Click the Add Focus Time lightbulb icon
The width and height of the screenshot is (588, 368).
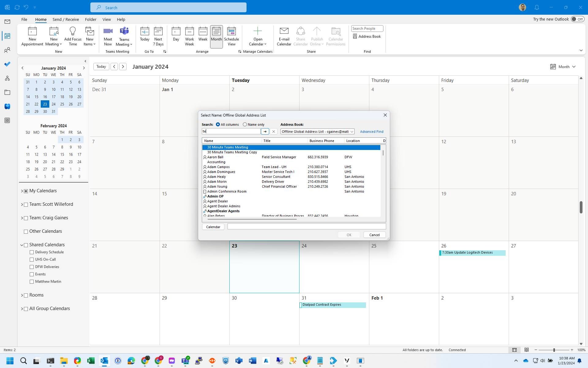pos(73,31)
